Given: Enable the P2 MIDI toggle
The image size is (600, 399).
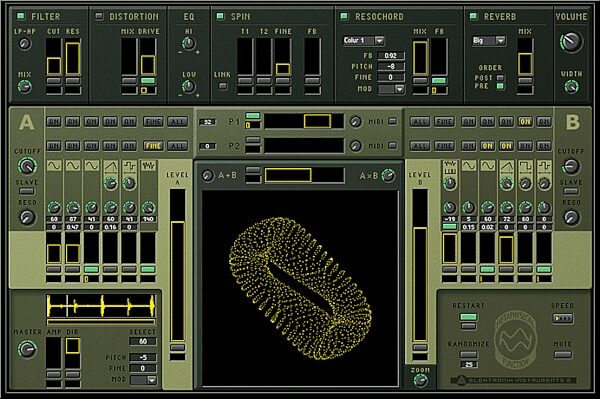Looking at the screenshot, I should pos(392,145).
